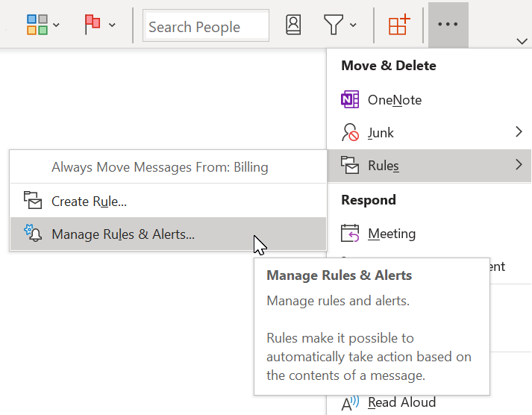Open the Categorize color squares icon
The height and width of the screenshot is (415, 532).
point(37,25)
